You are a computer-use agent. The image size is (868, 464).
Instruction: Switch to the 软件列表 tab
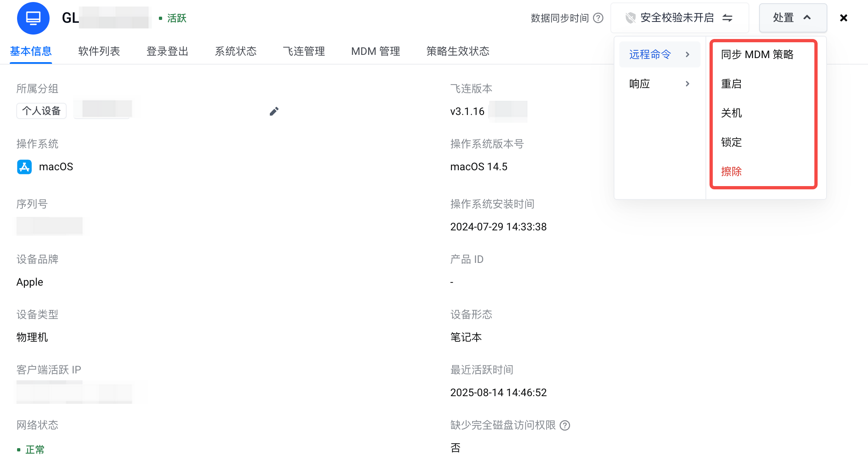point(99,51)
